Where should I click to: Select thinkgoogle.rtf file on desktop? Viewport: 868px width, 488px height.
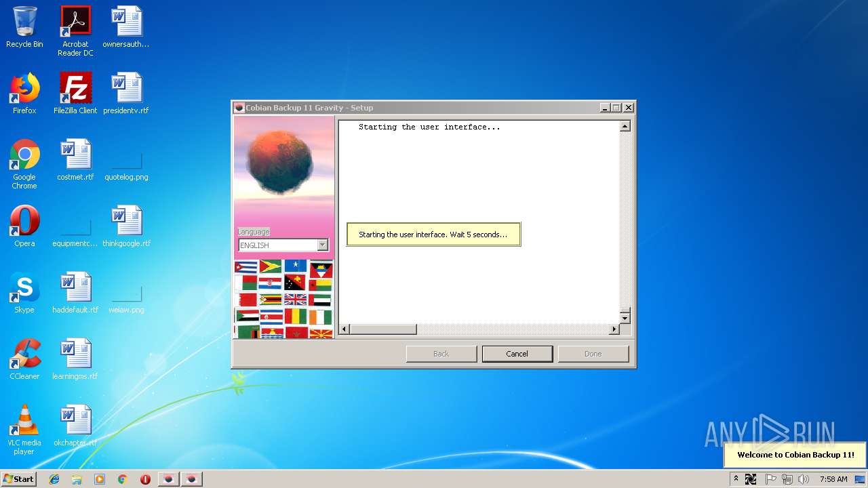(x=126, y=226)
